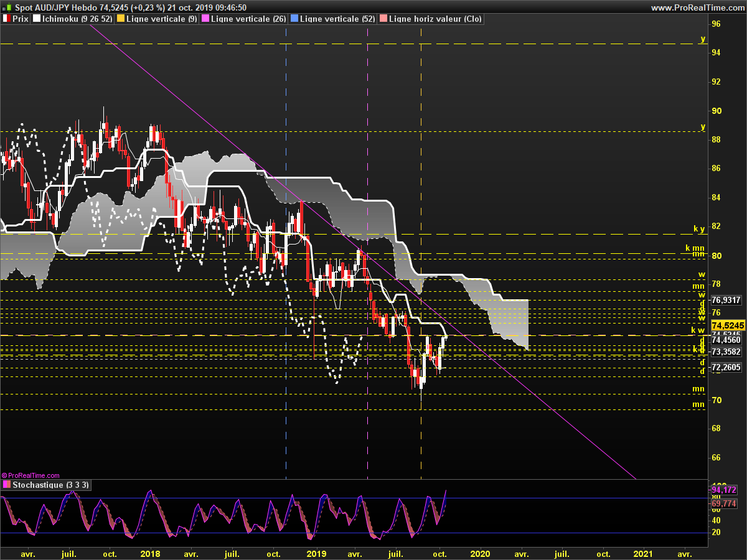
Task: Click the blue swatch of Ligne verticale (52)
Action: 294,19
